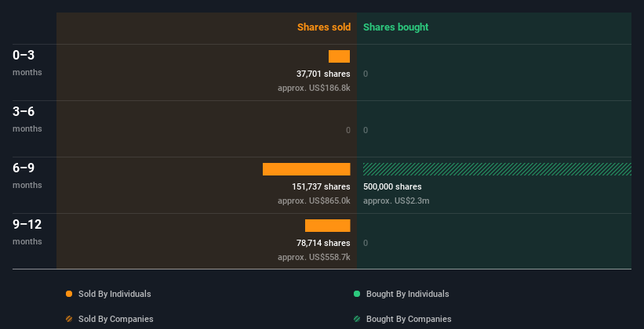Click the green striped 500,000 shares bought bar

tap(497, 169)
